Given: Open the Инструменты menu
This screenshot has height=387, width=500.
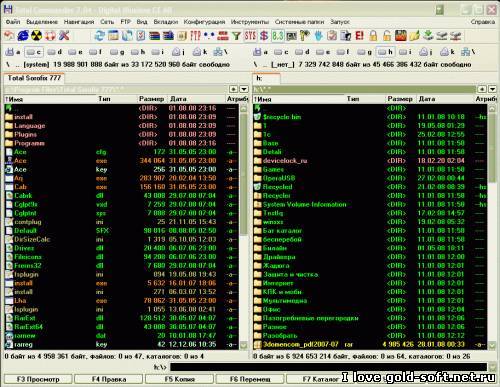Looking at the screenshot, I should (x=250, y=22).
